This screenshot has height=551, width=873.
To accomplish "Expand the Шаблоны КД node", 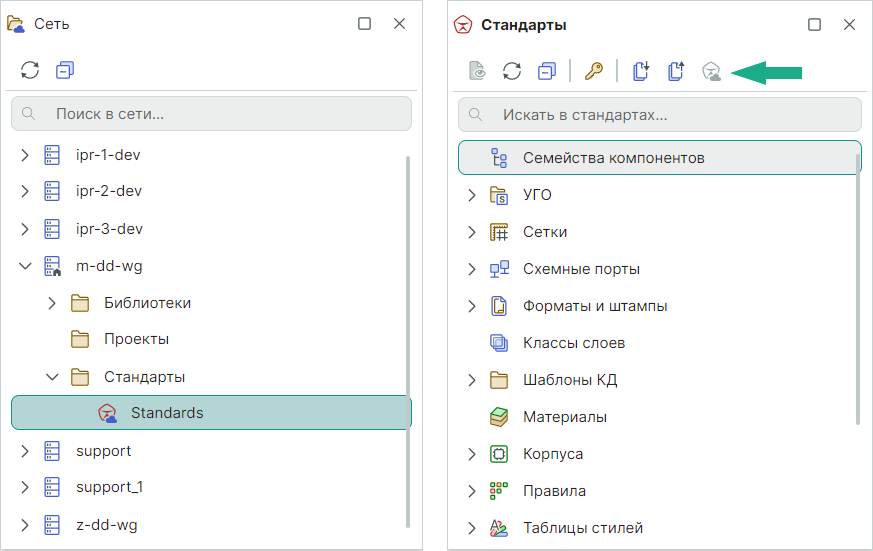I will pyautogui.click(x=472, y=380).
